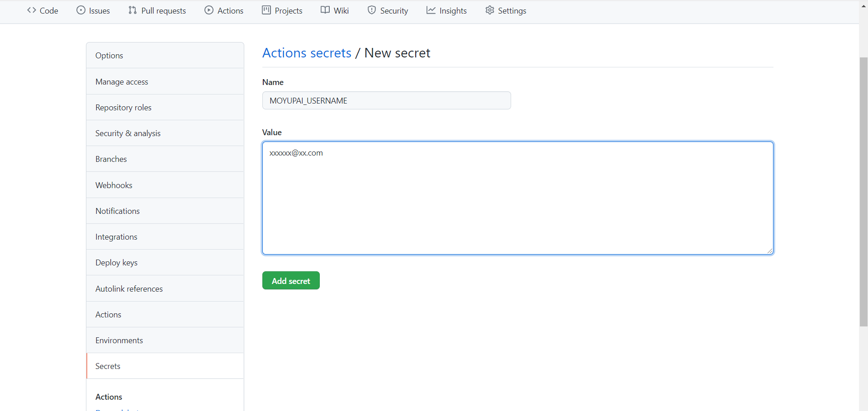The image size is (868, 411).
Task: Focus the secret Value text area
Action: point(517,198)
